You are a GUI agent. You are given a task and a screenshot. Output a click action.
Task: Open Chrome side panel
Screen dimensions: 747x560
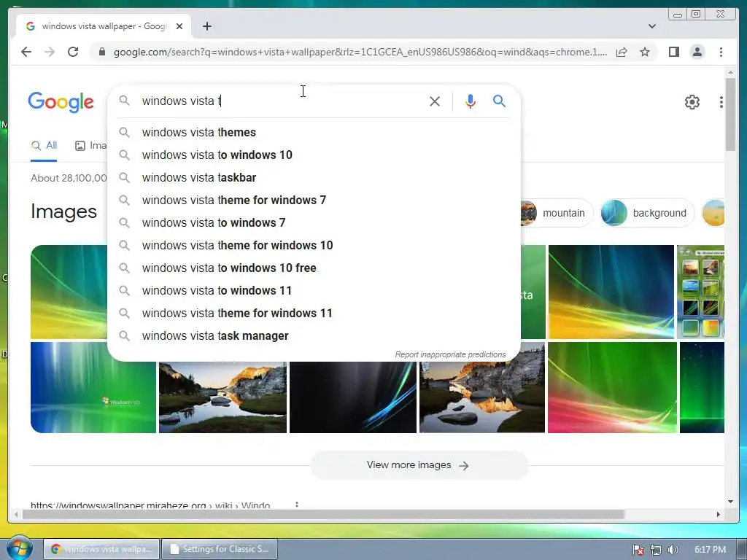673,52
